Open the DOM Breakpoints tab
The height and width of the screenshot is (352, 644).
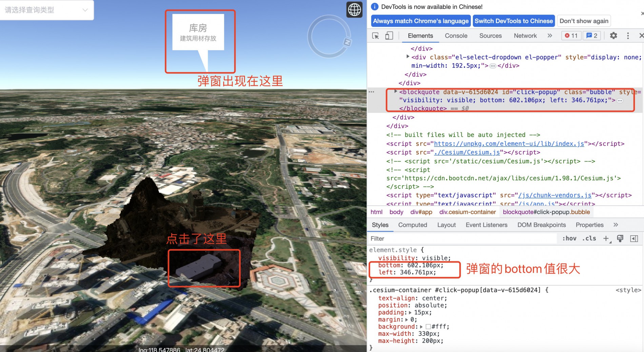pyautogui.click(x=542, y=225)
